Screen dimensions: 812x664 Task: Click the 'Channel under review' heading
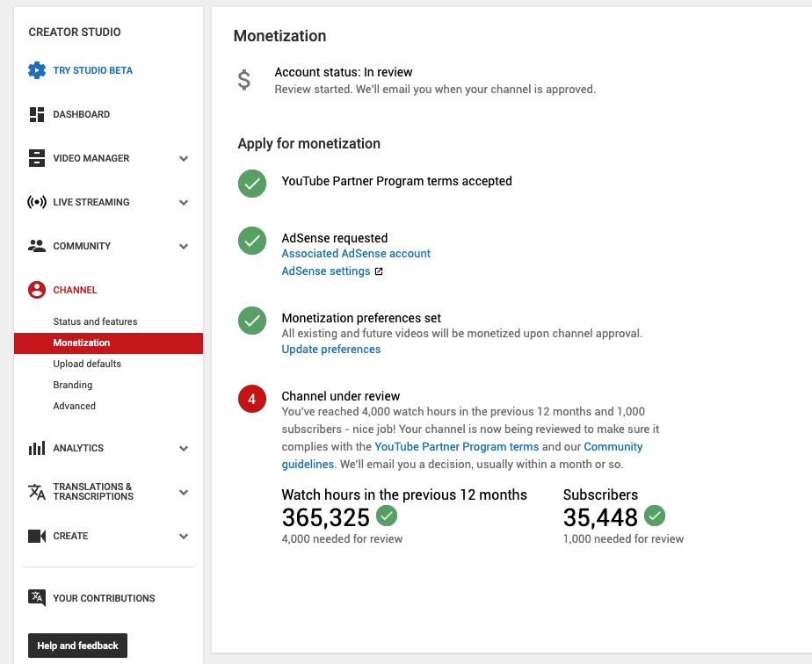[341, 396]
